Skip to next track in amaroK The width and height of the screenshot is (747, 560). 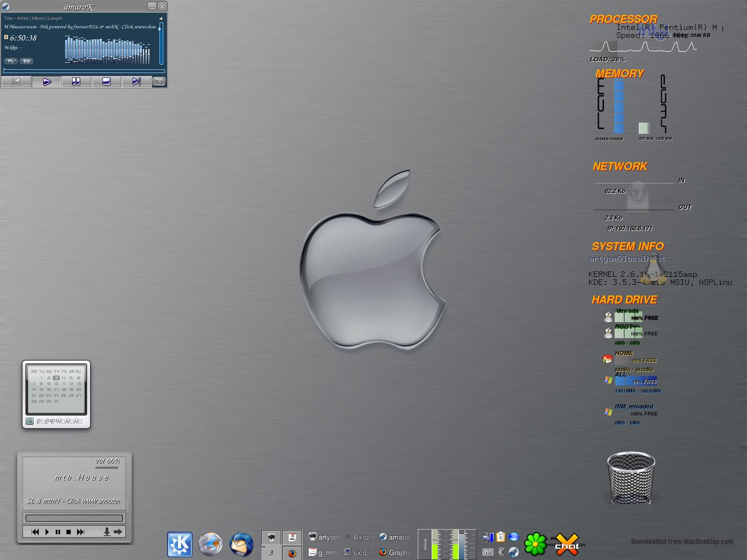(136, 82)
